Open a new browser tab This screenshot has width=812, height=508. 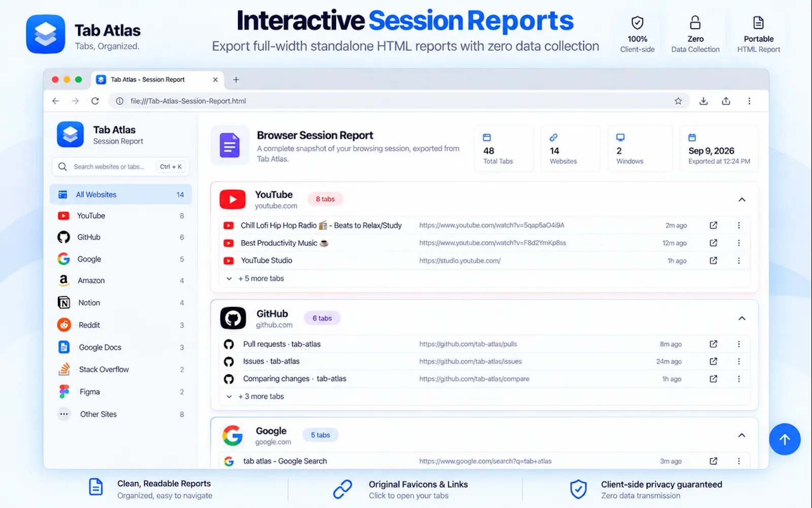(236, 80)
